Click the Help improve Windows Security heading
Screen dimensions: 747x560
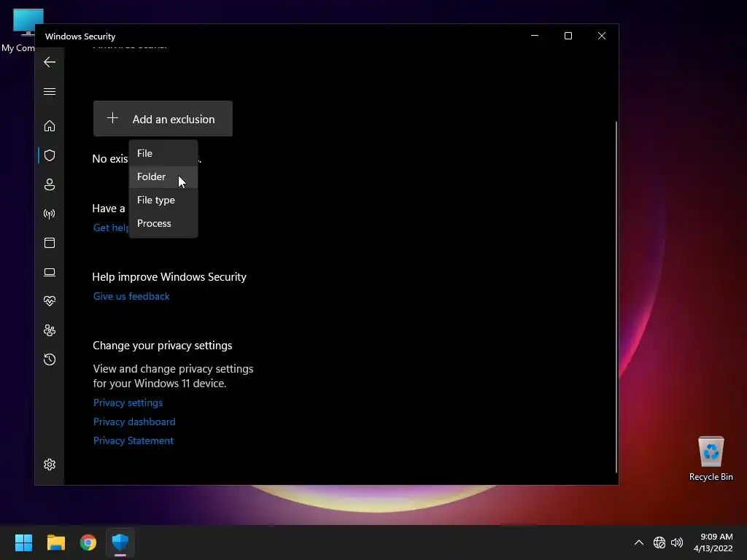click(x=169, y=277)
